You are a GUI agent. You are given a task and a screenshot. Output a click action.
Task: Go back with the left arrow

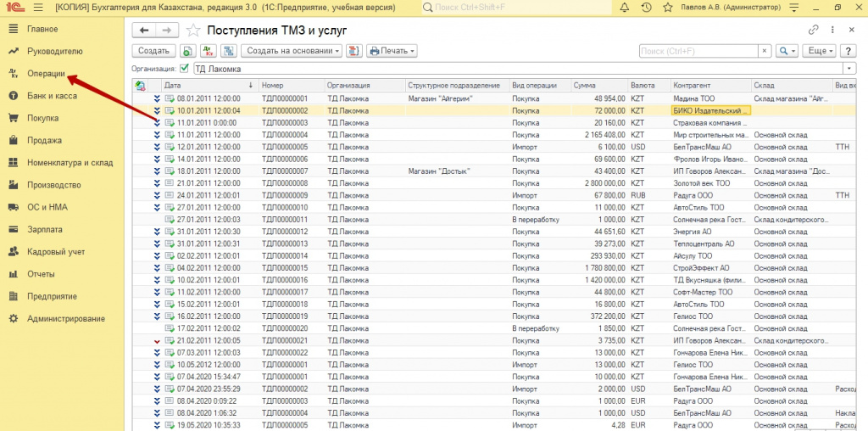pos(144,31)
